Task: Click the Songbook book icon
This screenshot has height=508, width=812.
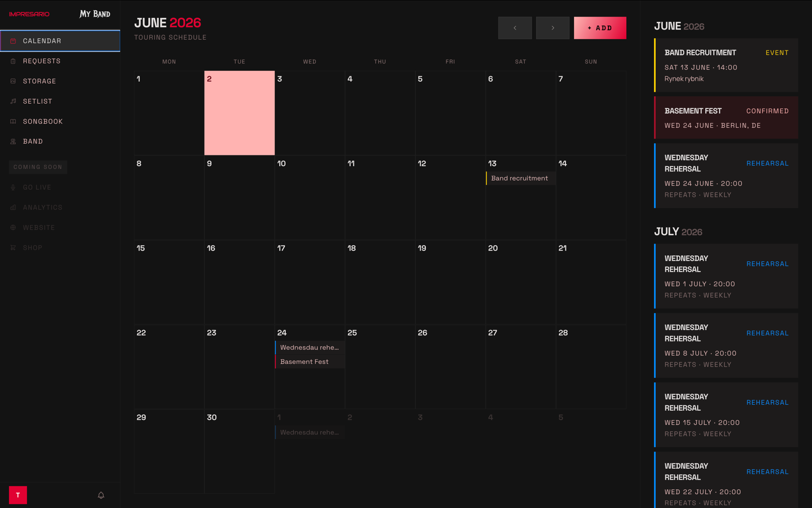Action: pos(13,121)
